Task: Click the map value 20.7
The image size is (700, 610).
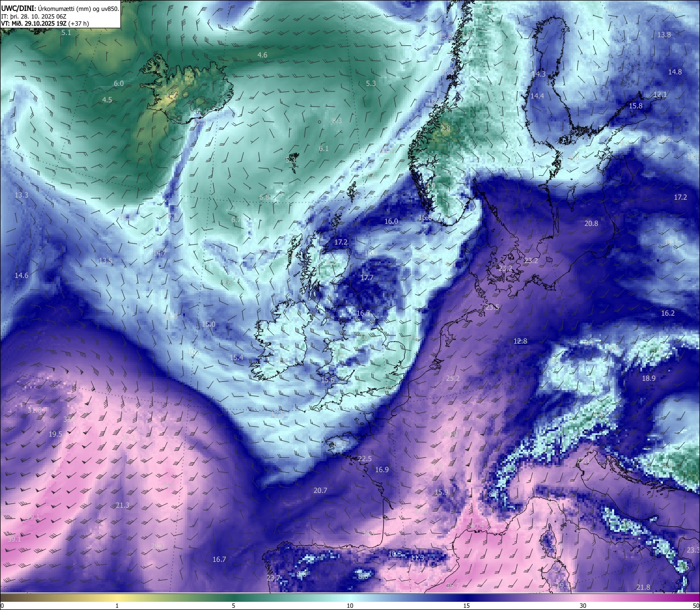Action: coord(320,491)
